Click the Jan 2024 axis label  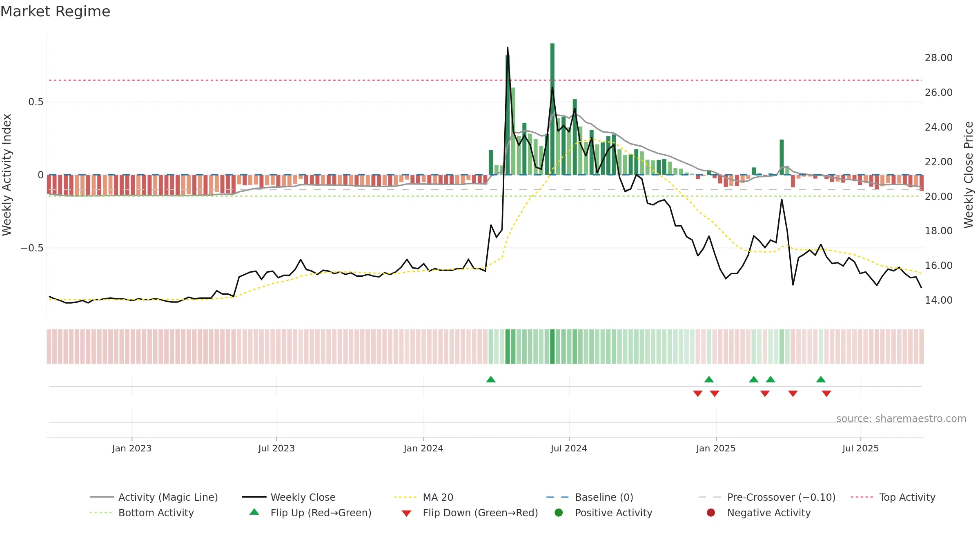point(423,448)
